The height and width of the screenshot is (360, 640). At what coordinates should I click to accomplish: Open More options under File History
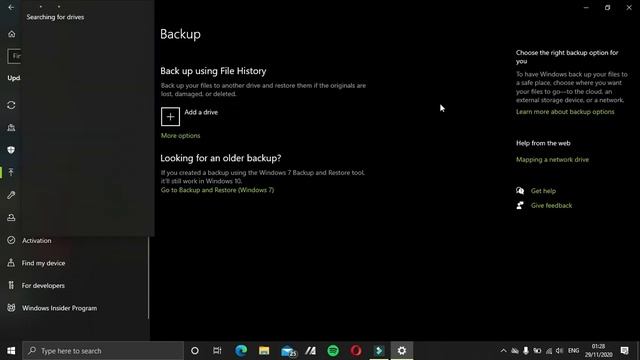(x=180, y=136)
